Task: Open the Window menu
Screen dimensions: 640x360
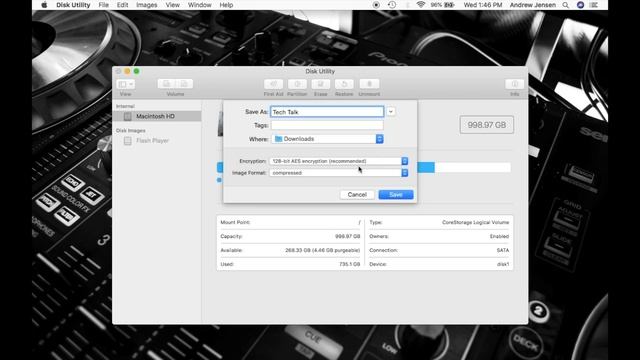Action: point(200,5)
